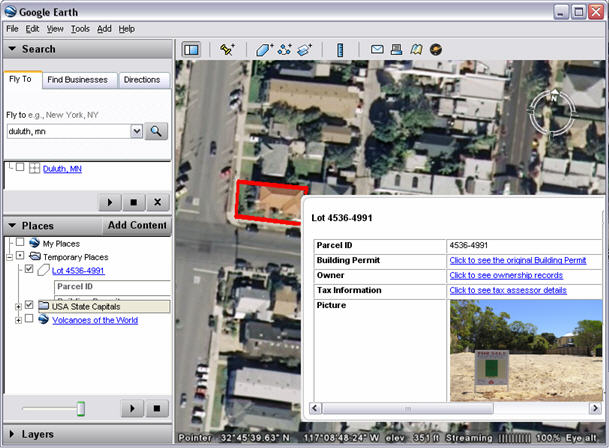
Task: Switch to the Fly To tab
Action: pyautogui.click(x=21, y=79)
